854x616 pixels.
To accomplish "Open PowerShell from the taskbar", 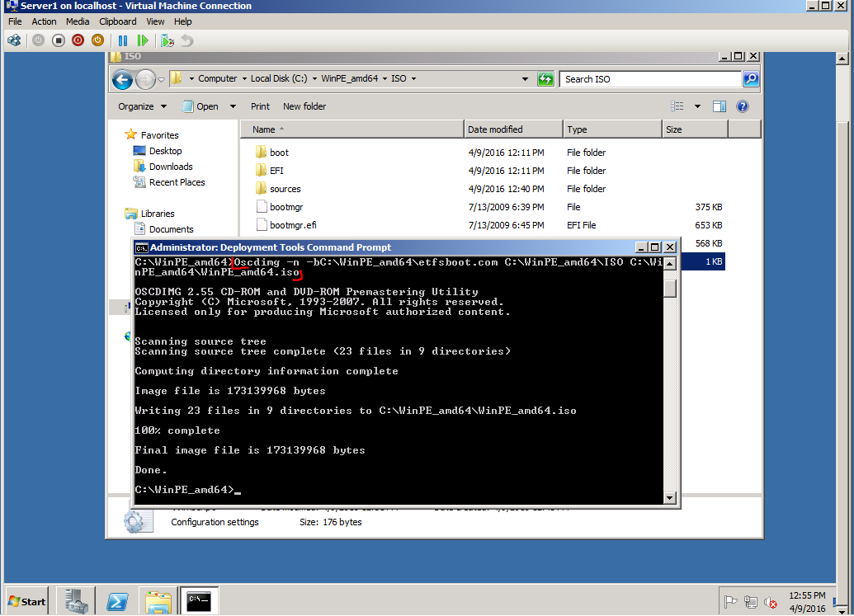I will [x=117, y=601].
